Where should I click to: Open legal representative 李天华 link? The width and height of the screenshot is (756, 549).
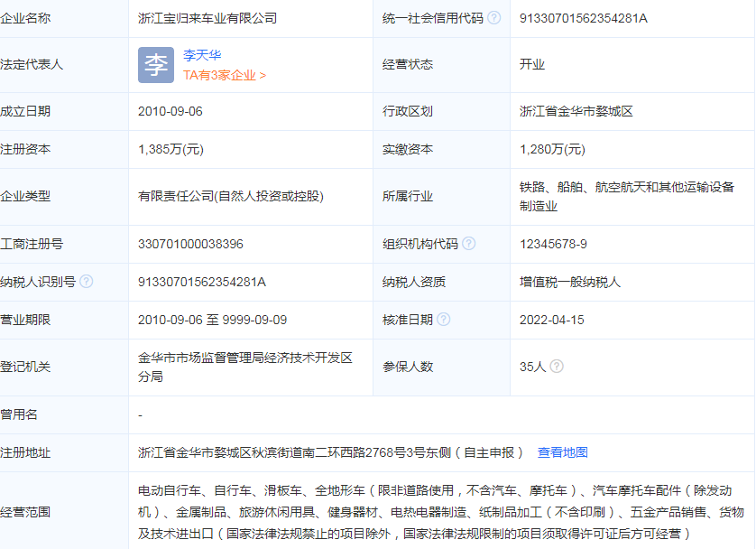(202, 55)
